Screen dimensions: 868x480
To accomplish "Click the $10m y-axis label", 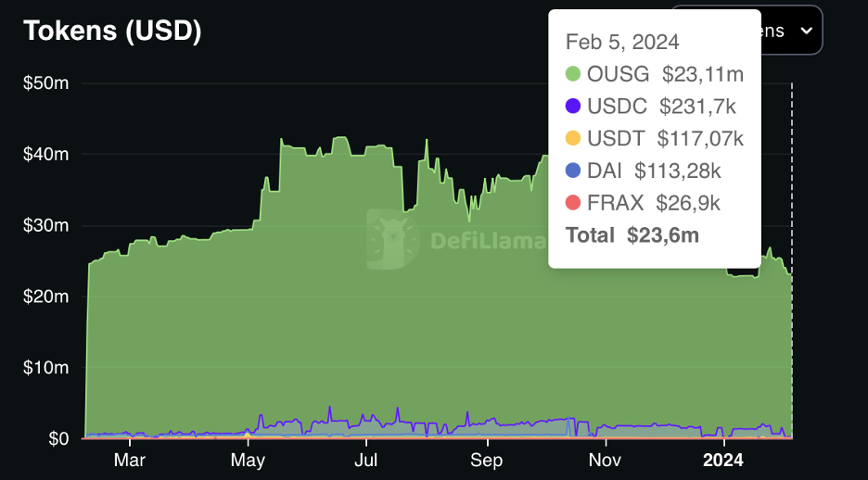I will click(46, 367).
